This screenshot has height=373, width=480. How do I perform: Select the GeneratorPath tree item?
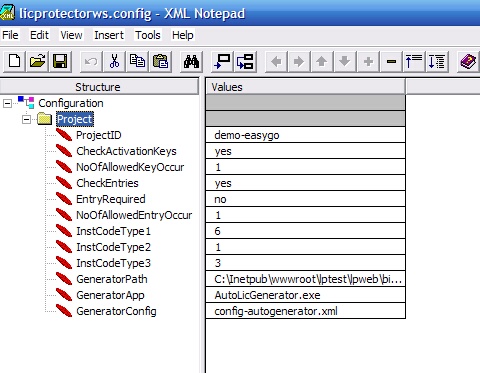tap(112, 279)
